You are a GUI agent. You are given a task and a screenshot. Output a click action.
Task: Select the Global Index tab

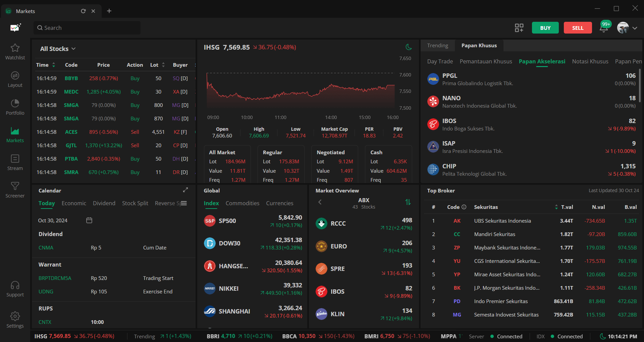211,203
